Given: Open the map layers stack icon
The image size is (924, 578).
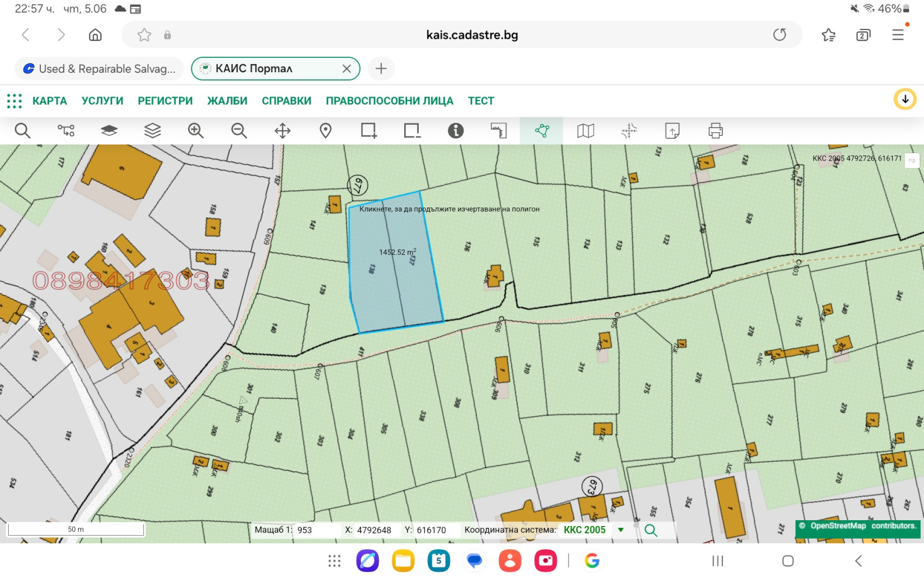Looking at the screenshot, I should coord(152,131).
